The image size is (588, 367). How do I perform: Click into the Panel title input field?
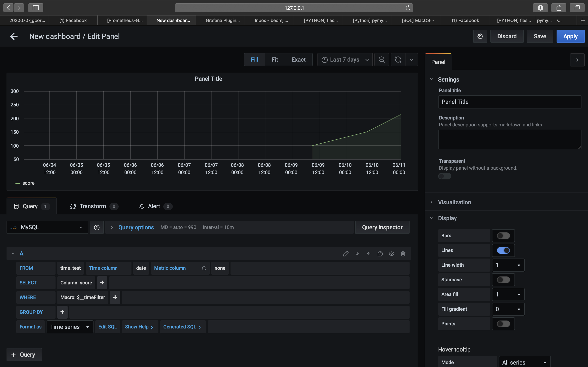509,102
